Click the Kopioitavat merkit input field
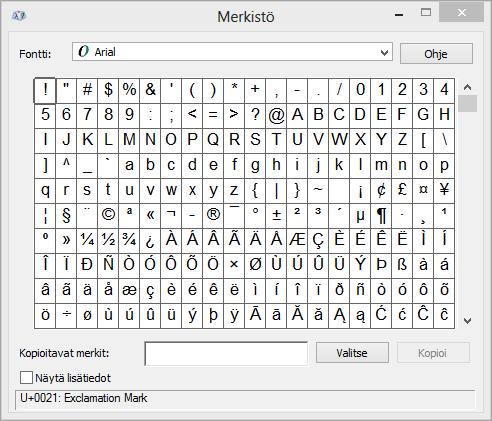The width and height of the screenshot is (492, 421). tap(226, 353)
